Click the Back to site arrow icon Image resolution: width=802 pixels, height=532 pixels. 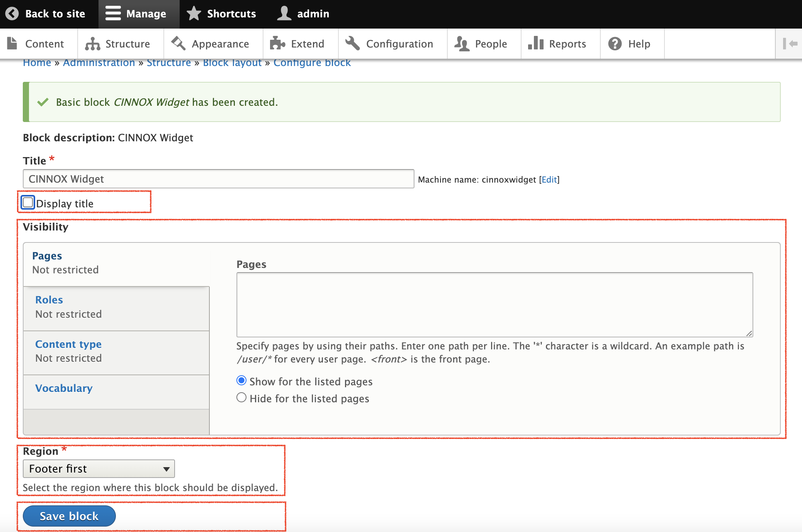(x=12, y=14)
